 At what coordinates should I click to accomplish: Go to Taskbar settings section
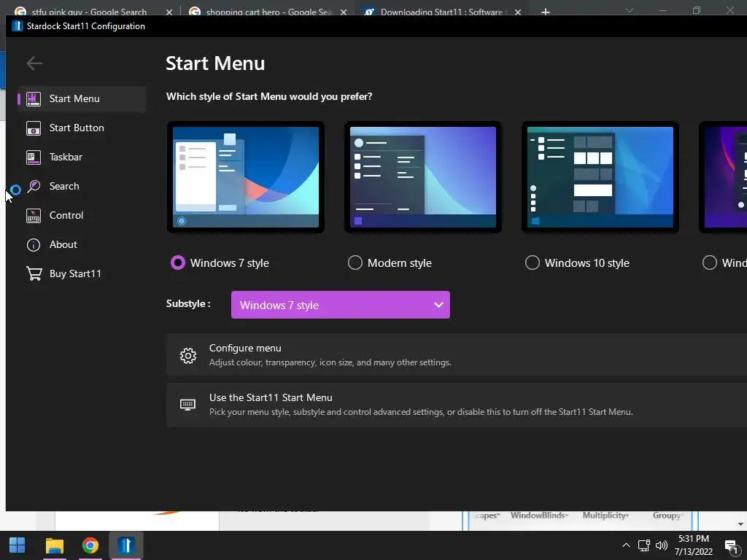82,157
